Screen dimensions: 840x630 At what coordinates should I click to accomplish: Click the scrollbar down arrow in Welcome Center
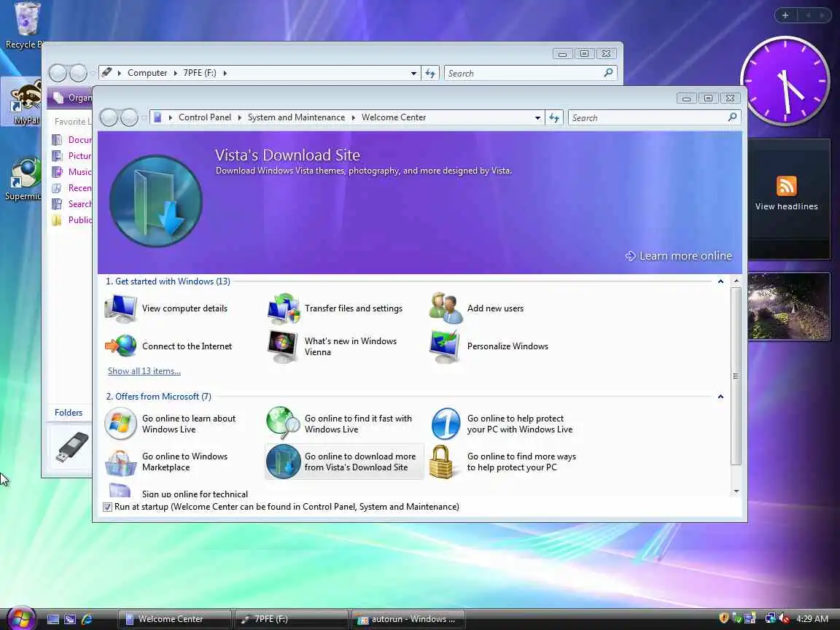(736, 491)
